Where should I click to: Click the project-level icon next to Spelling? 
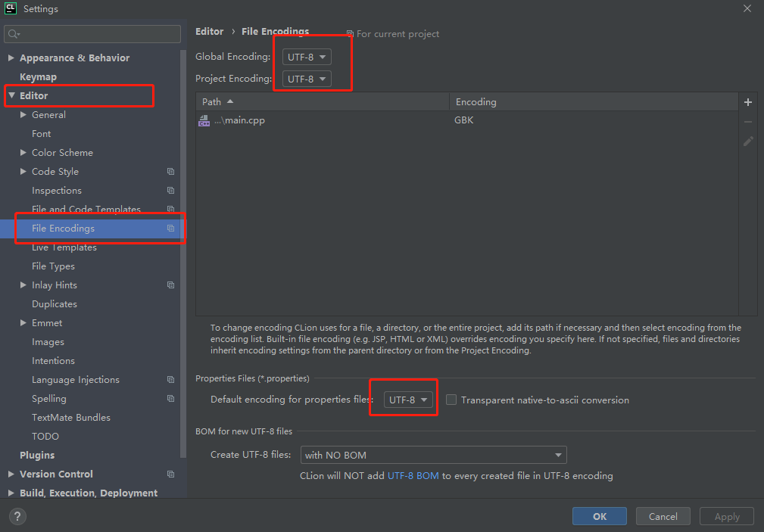pyautogui.click(x=170, y=399)
